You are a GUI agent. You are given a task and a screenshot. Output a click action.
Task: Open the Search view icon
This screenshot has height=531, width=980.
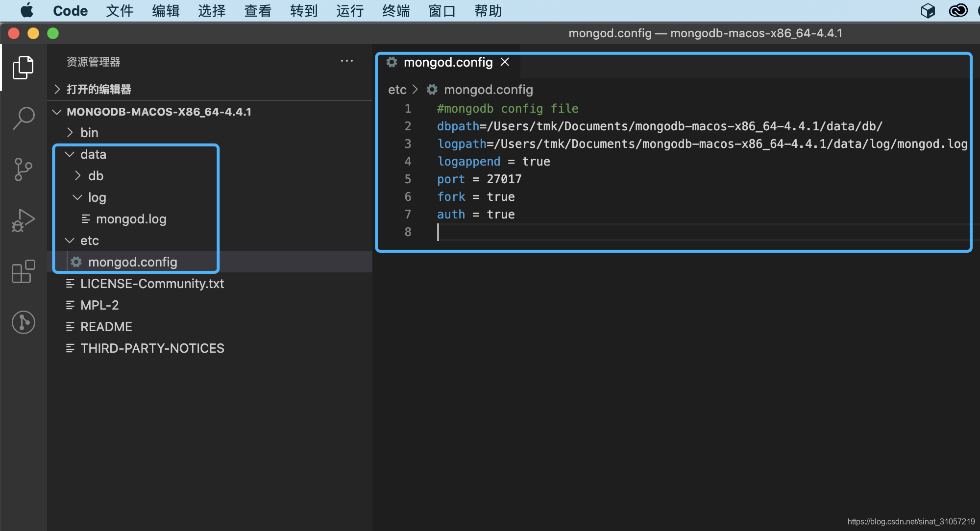point(23,119)
